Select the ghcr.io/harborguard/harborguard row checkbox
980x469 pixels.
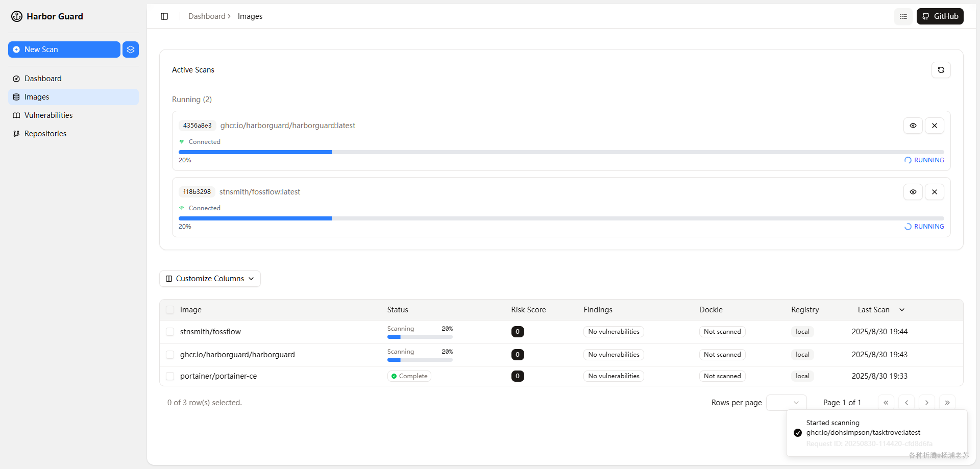click(170, 355)
